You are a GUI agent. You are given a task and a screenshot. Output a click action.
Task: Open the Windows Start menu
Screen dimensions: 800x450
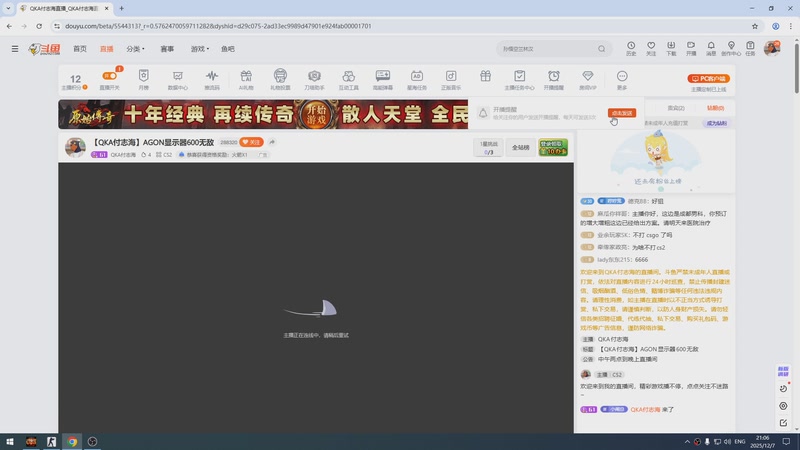(10, 441)
